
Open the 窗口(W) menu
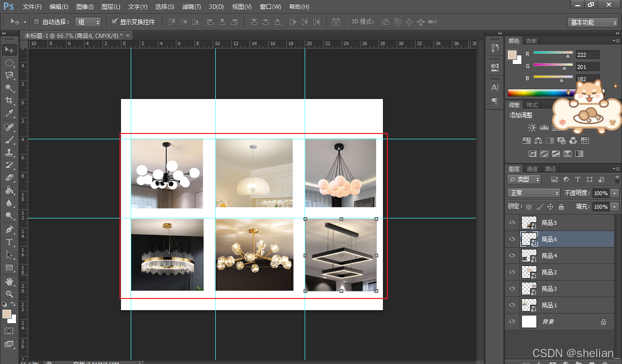tap(270, 7)
